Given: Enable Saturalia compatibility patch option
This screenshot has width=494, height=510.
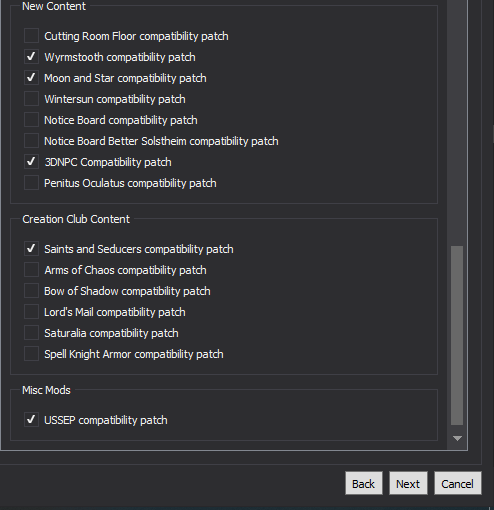Looking at the screenshot, I should tap(31, 333).
